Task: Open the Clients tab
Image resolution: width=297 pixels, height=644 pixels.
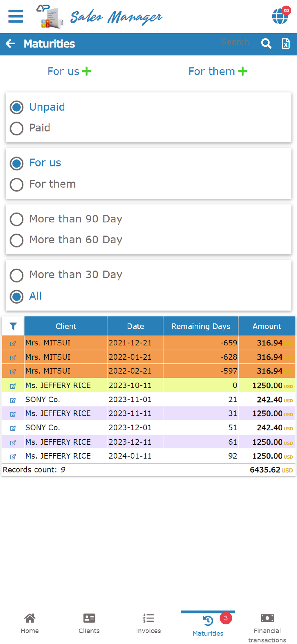Action: (x=89, y=624)
